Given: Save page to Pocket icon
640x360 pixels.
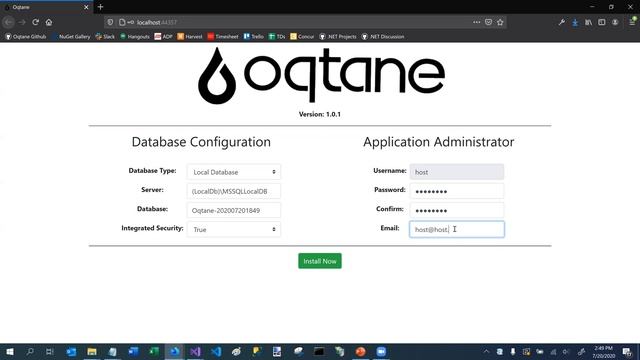Looking at the screenshot, I should (x=489, y=22).
